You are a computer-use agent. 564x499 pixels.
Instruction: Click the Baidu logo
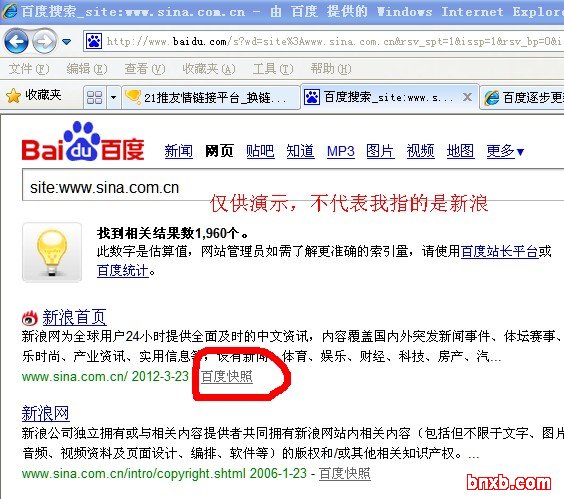tap(83, 141)
